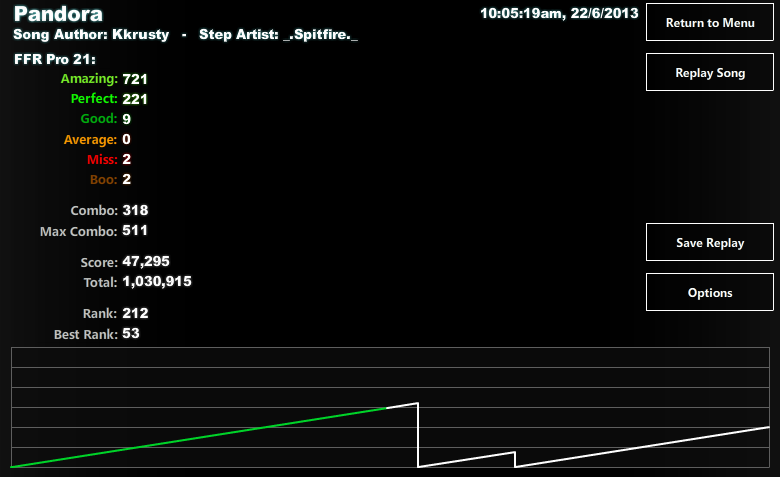The width and height of the screenshot is (780, 477).
Task: Select the Max Combo value 511
Action: [x=135, y=231]
